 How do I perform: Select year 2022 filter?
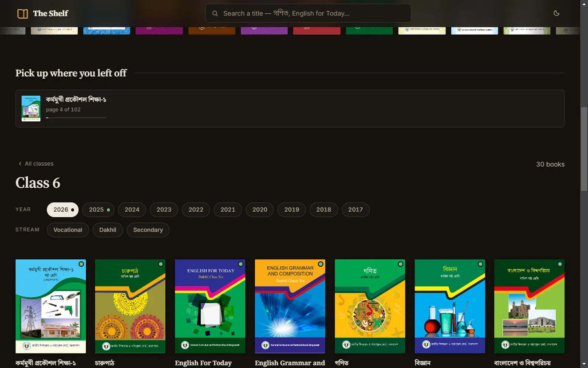[x=196, y=210]
